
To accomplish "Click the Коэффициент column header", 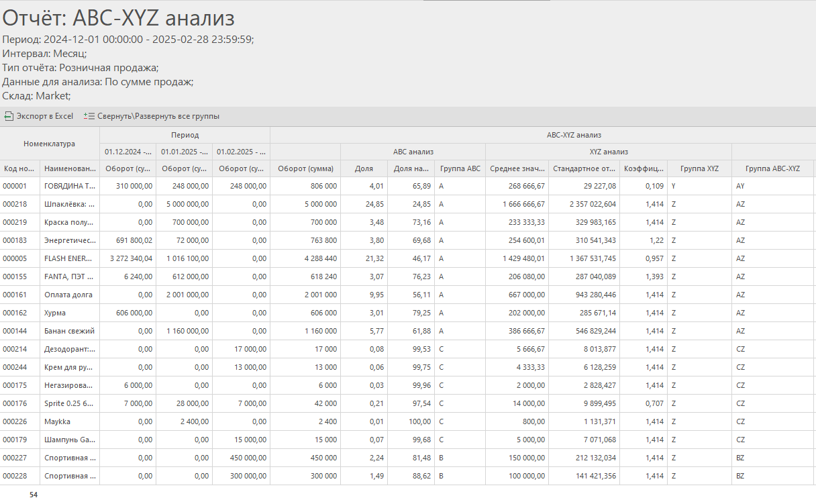I will click(642, 168).
